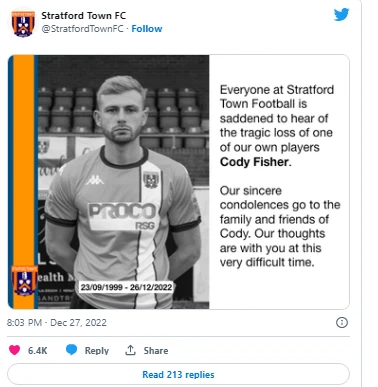This screenshot has width=378, height=387.
Task: Like the tweet with the heart icon
Action: [14, 350]
